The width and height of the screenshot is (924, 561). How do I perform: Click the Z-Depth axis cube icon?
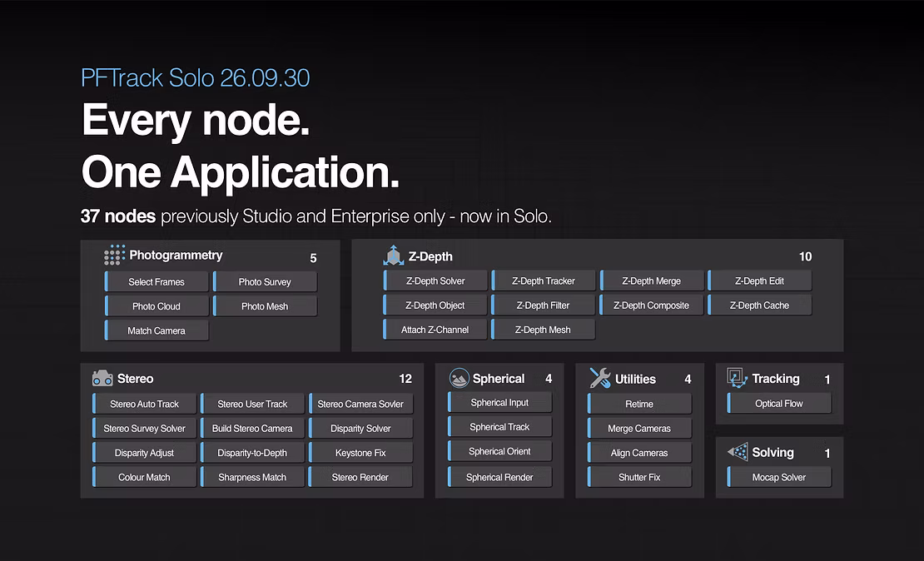click(393, 256)
